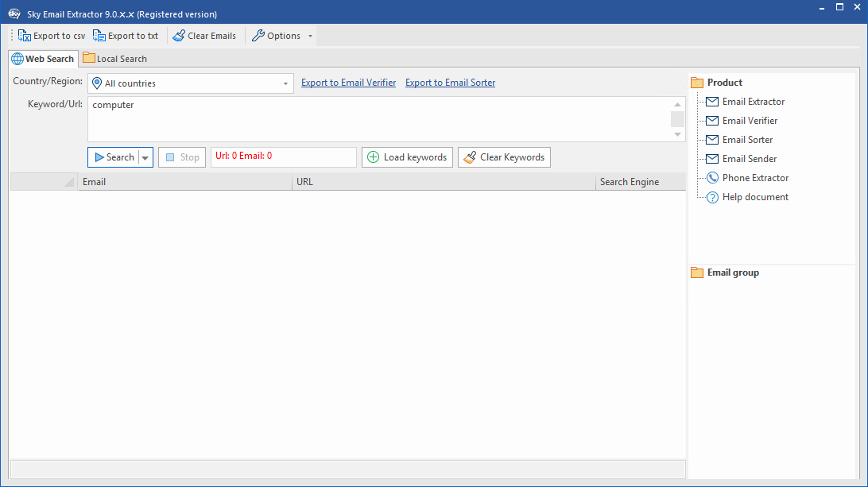The height and width of the screenshot is (487, 868).
Task: Click the Export to Email Sorter link
Action: (450, 83)
